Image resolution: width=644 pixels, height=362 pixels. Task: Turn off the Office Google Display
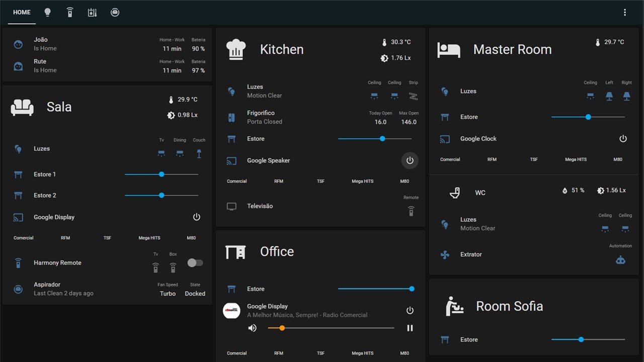410,311
